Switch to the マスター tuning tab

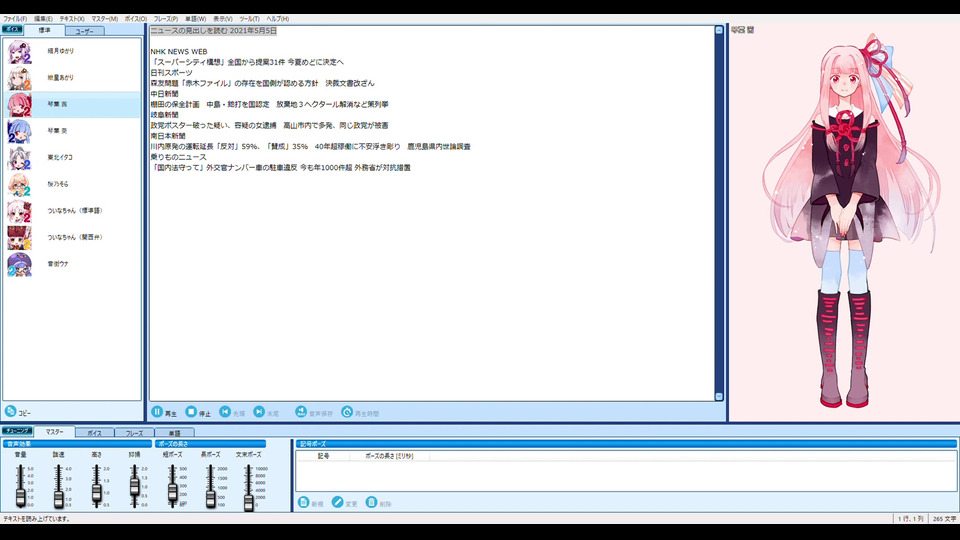(54, 432)
